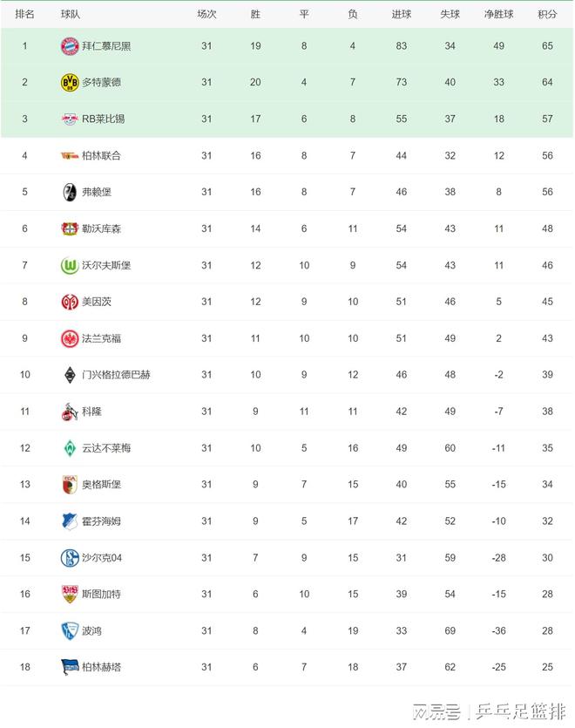This screenshot has width=575, height=728.
Task: Click the Union Berlin club logo
Action: point(70,155)
